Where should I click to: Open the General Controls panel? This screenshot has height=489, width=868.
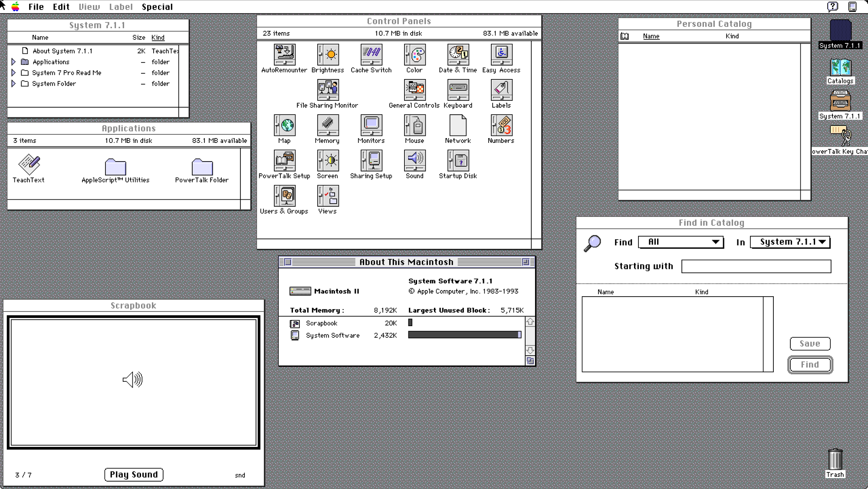pyautogui.click(x=414, y=90)
